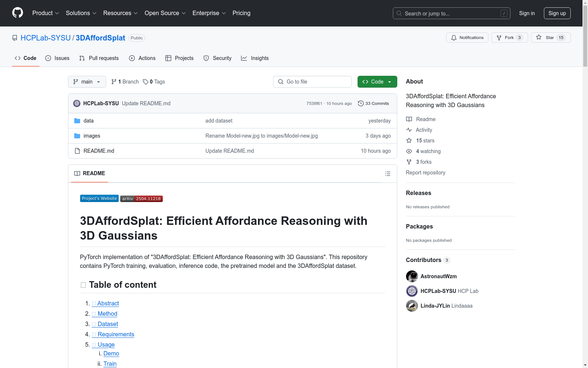Image resolution: width=588 pixels, height=368 pixels.
Task: Expand the Open Source menu
Action: point(165,13)
